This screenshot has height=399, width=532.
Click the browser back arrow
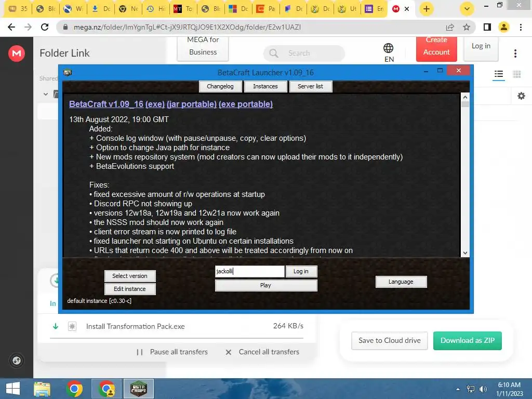[x=11, y=27]
